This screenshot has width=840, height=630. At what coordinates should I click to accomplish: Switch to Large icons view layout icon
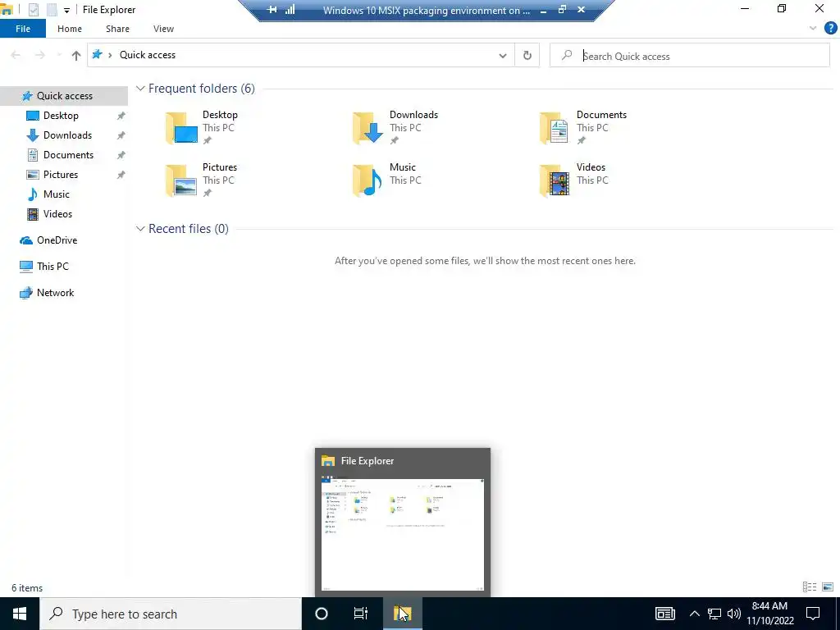click(828, 587)
